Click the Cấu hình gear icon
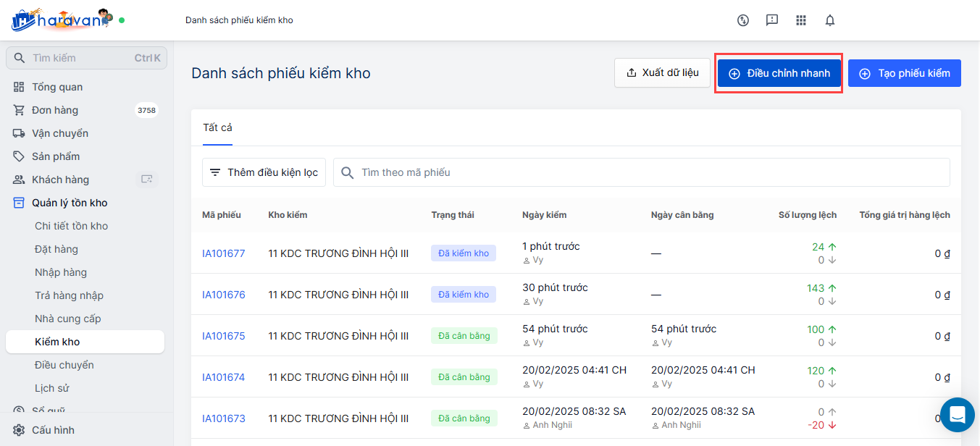The width and height of the screenshot is (980, 446). pyautogui.click(x=19, y=430)
